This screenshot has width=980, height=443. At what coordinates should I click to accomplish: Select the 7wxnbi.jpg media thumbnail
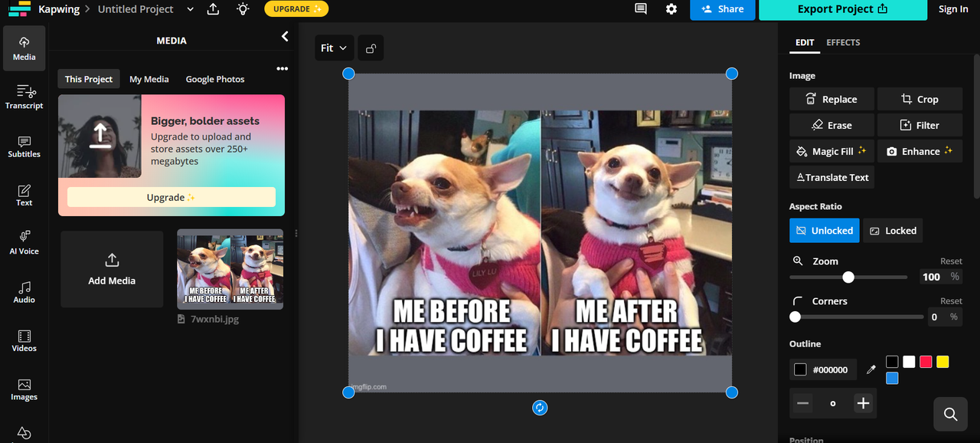[230, 269]
